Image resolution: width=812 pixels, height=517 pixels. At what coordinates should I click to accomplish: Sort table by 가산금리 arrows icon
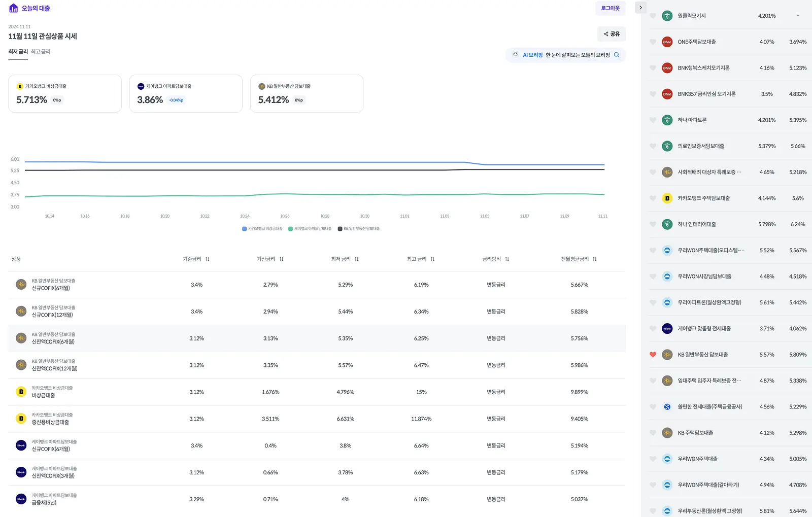282,259
